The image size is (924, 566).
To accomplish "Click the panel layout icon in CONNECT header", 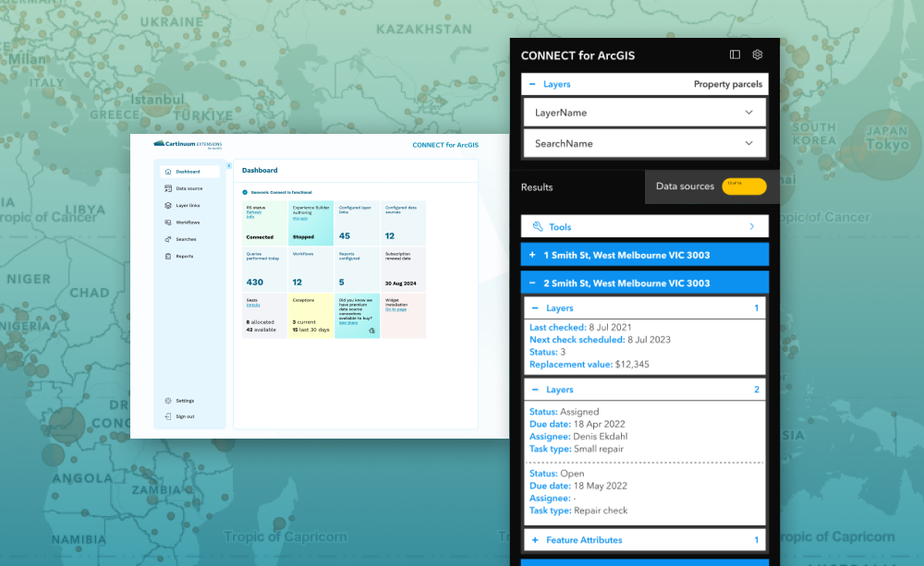I will (734, 54).
